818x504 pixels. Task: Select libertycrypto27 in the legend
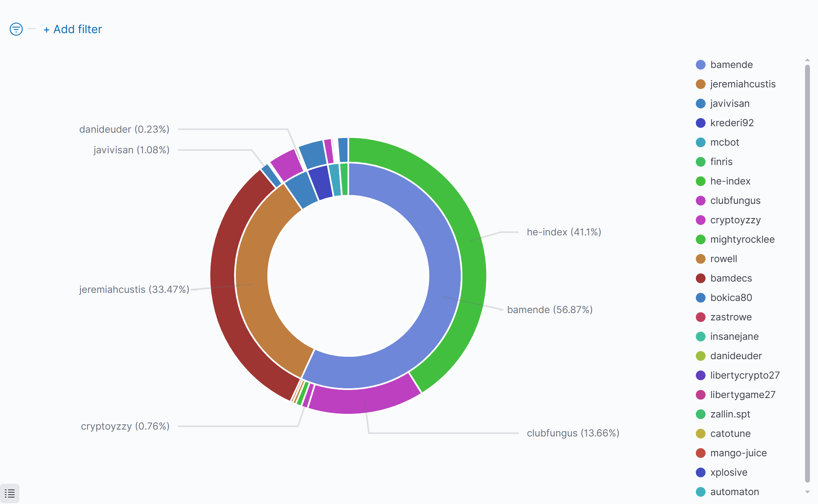744,375
